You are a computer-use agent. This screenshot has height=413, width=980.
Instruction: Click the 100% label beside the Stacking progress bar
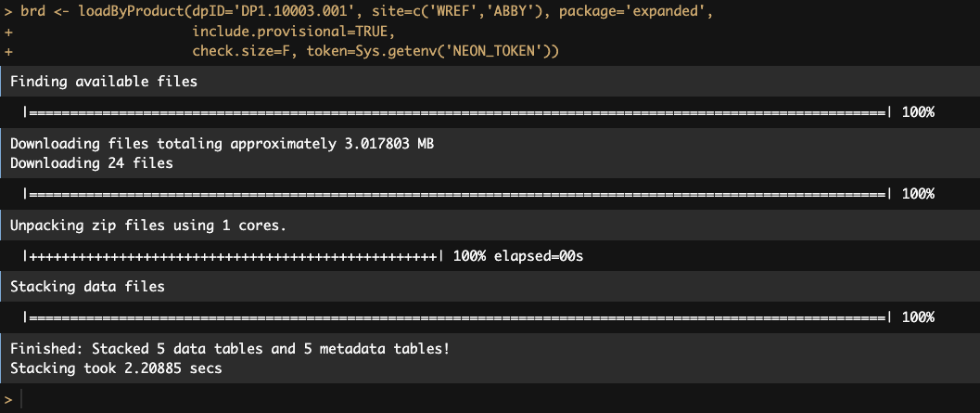point(918,317)
